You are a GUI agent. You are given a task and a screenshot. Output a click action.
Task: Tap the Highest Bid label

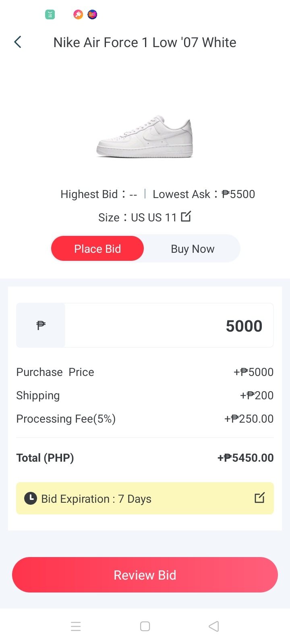click(89, 194)
